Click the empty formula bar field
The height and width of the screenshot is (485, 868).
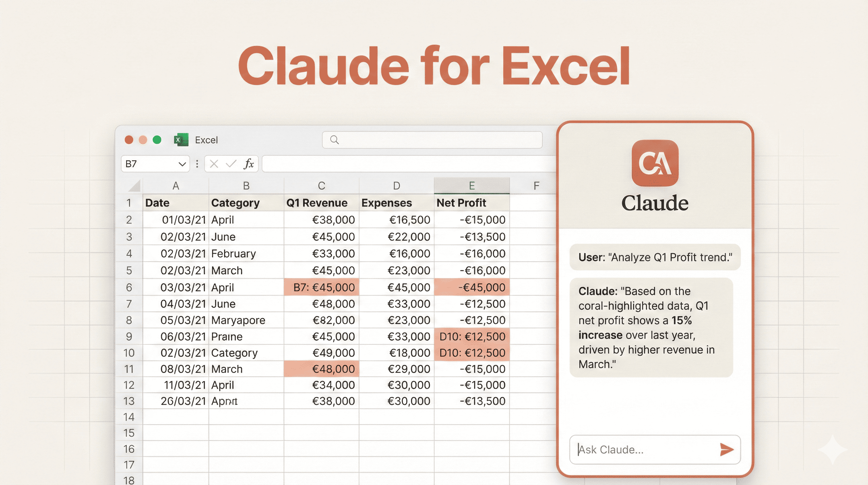[408, 164]
